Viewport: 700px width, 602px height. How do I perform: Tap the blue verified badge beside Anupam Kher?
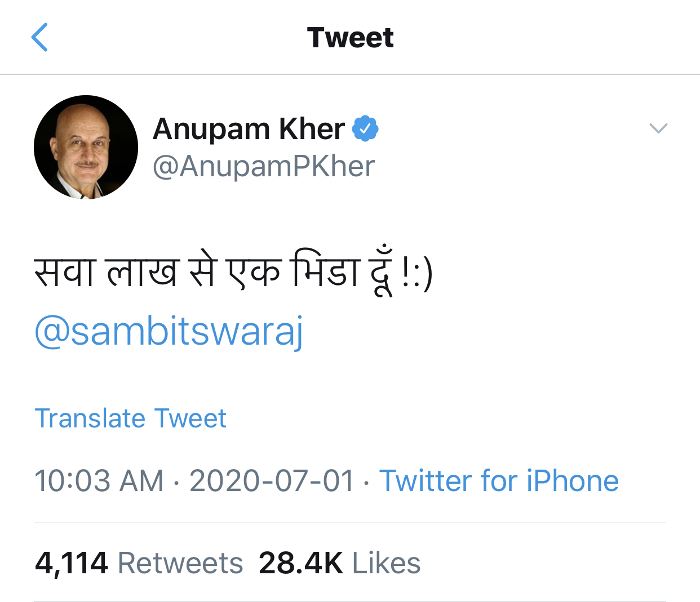[x=365, y=129]
